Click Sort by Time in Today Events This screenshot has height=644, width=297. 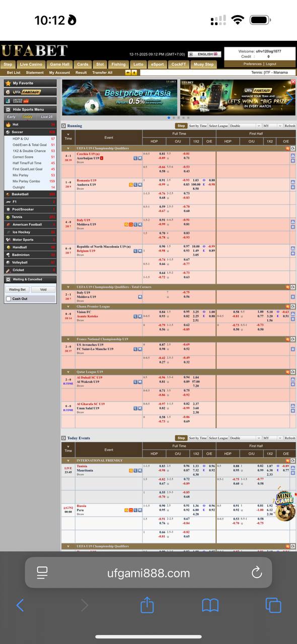click(x=198, y=438)
